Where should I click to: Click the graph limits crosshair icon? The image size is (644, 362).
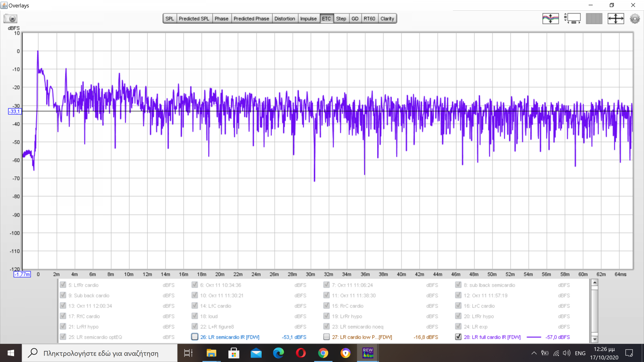615,18
